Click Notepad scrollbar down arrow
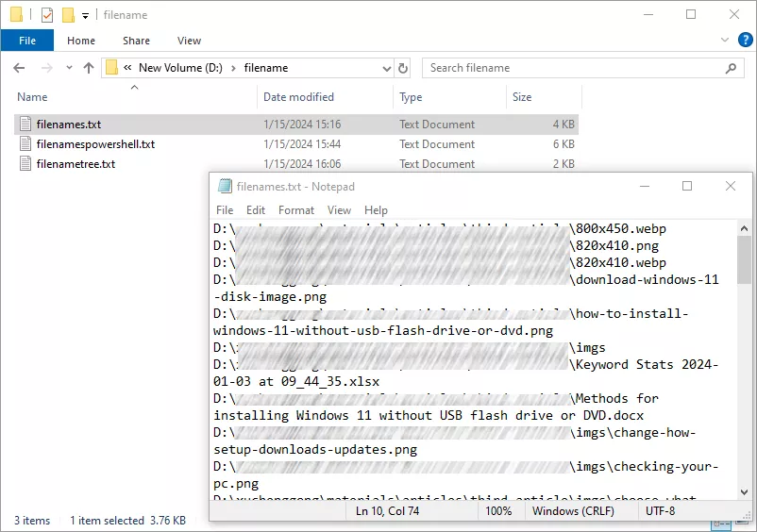The image size is (757, 532). click(x=744, y=492)
